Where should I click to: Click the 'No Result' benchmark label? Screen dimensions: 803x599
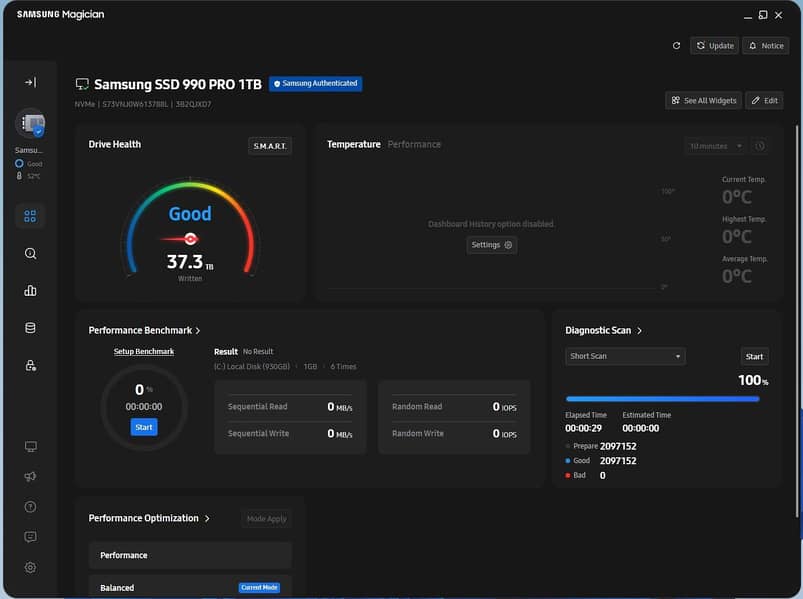tap(258, 351)
